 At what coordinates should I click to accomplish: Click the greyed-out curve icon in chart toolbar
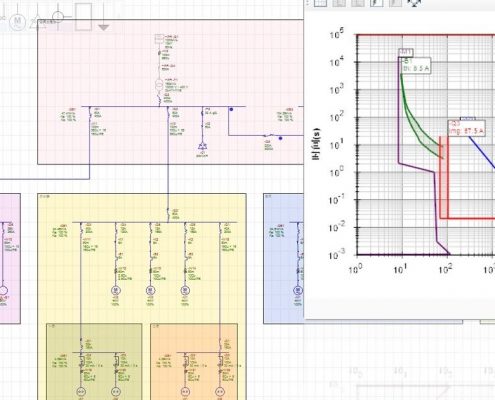395,3
